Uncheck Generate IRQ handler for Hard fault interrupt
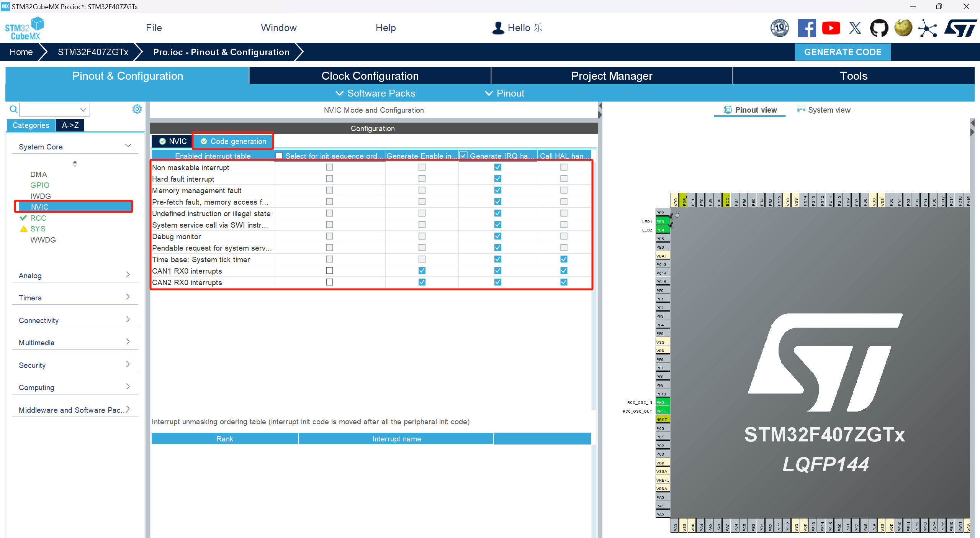 [x=497, y=179]
